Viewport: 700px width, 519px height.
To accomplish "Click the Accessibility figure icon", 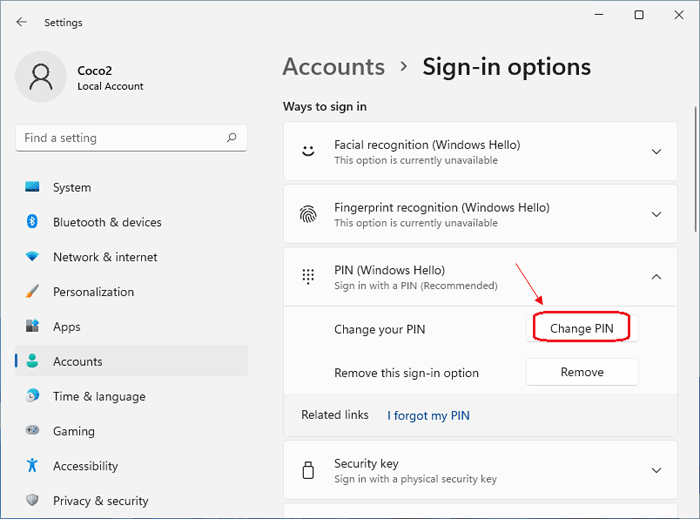I will click(x=32, y=465).
